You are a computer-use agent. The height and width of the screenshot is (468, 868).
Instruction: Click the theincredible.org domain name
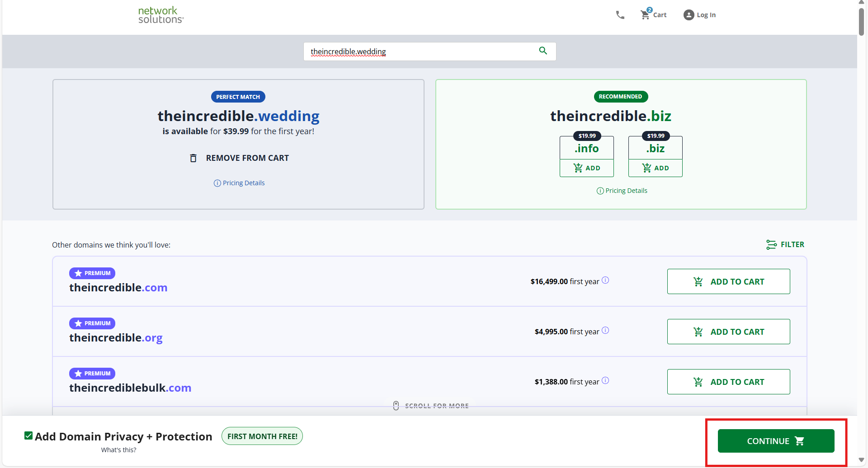116,338
